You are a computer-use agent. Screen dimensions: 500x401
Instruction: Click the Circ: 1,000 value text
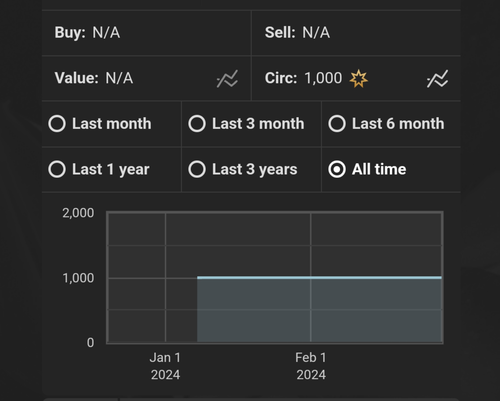click(x=303, y=78)
